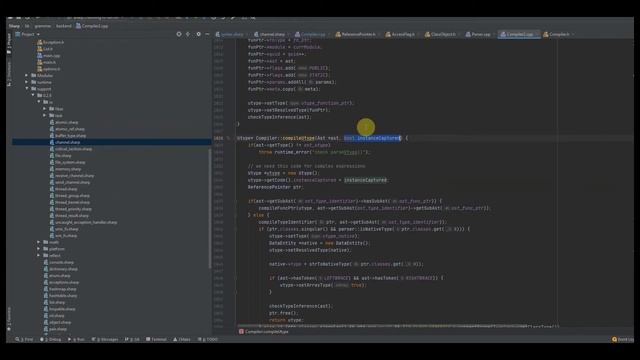
Task: Open the Project view dropdown
Action: click(x=28, y=34)
